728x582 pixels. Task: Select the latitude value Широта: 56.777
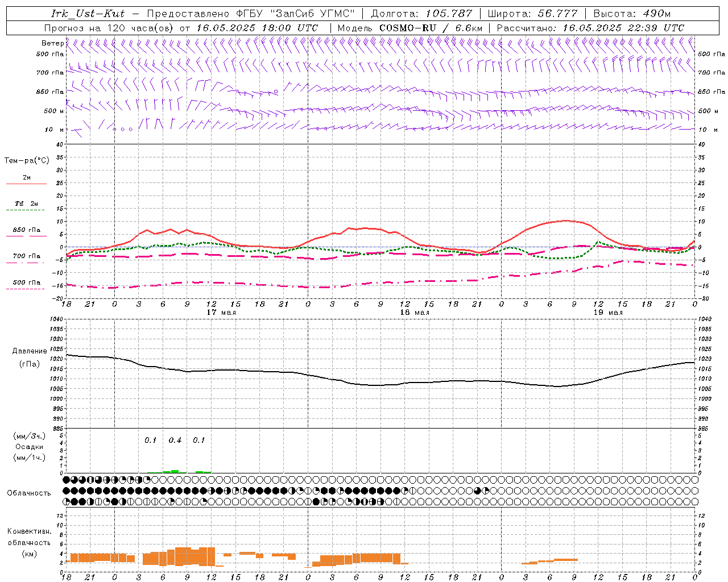point(533,14)
